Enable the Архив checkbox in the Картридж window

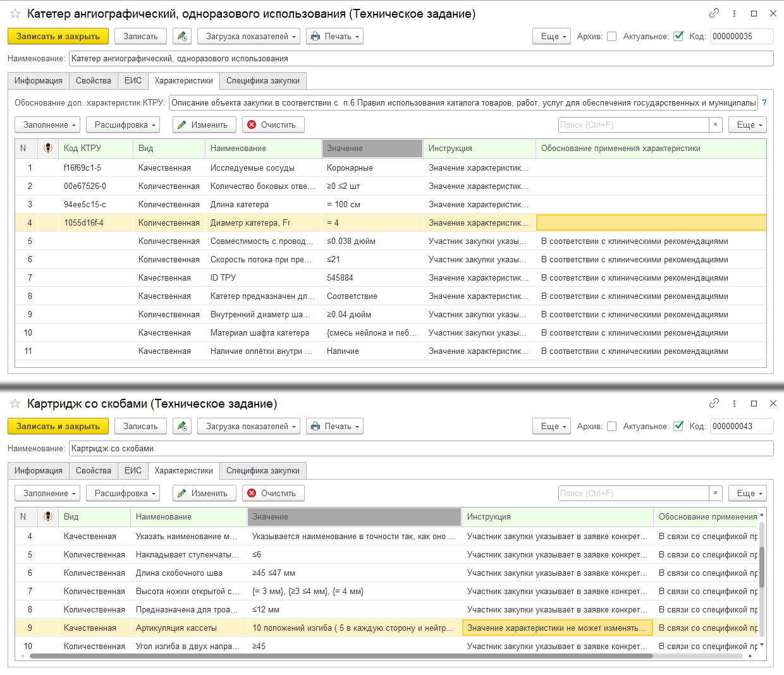click(611, 427)
